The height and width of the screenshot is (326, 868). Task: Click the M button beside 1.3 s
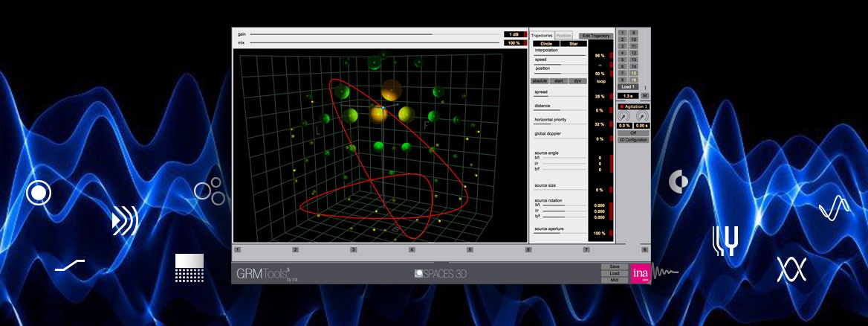point(644,96)
